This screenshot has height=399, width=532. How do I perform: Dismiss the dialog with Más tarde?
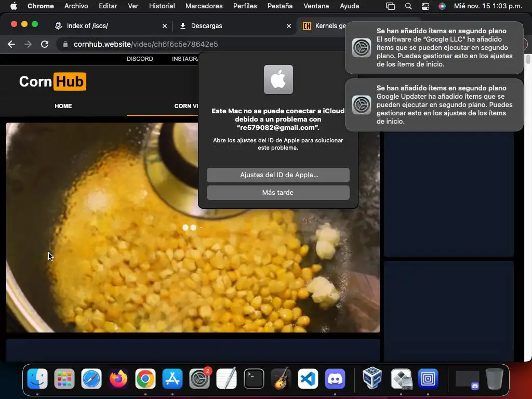click(278, 192)
